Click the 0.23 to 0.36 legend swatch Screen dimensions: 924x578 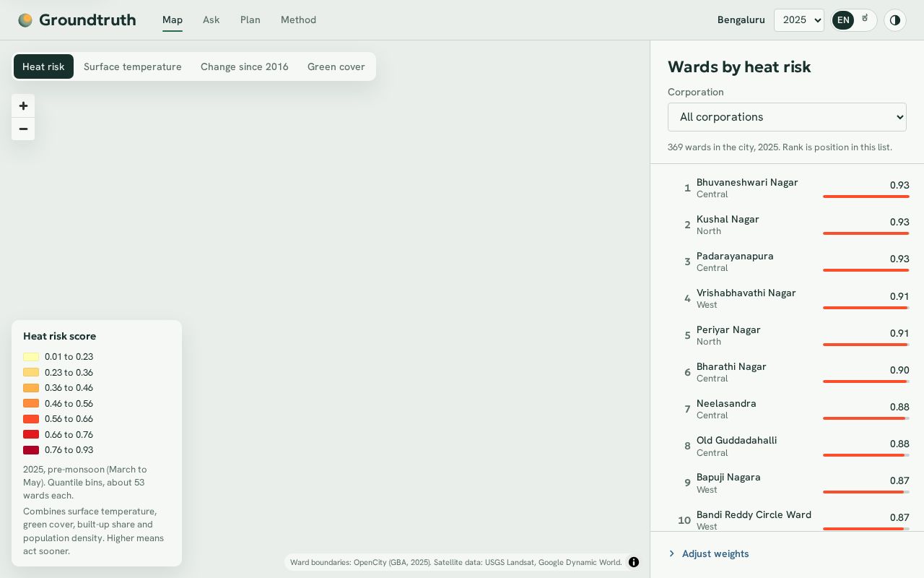(31, 372)
